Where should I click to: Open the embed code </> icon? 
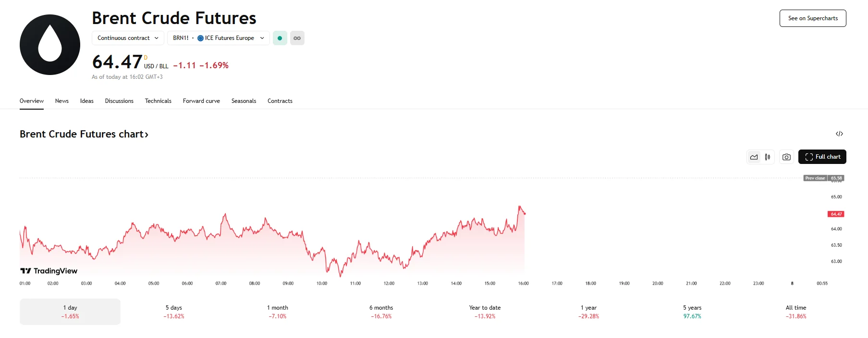point(839,134)
